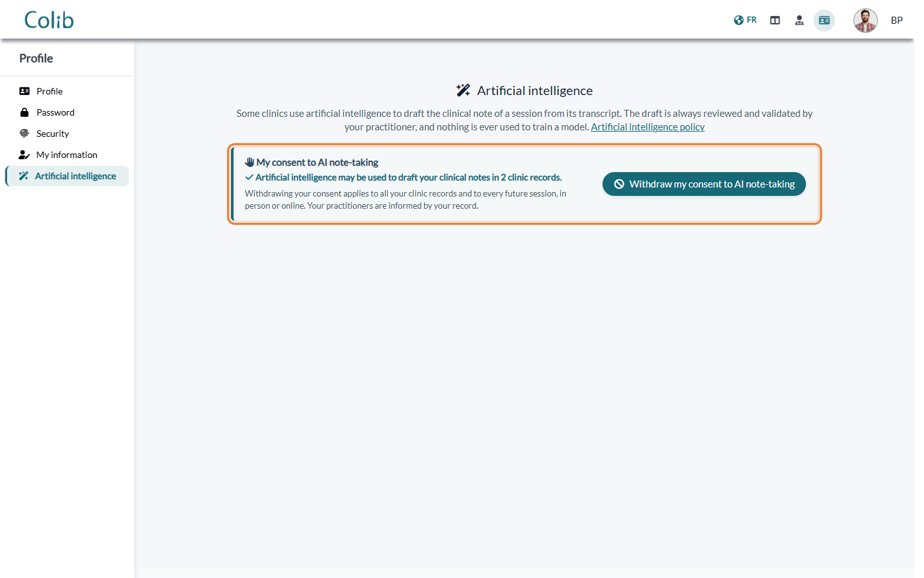This screenshot has width=924, height=578.
Task: Open the Password settings page
Action: click(67, 112)
